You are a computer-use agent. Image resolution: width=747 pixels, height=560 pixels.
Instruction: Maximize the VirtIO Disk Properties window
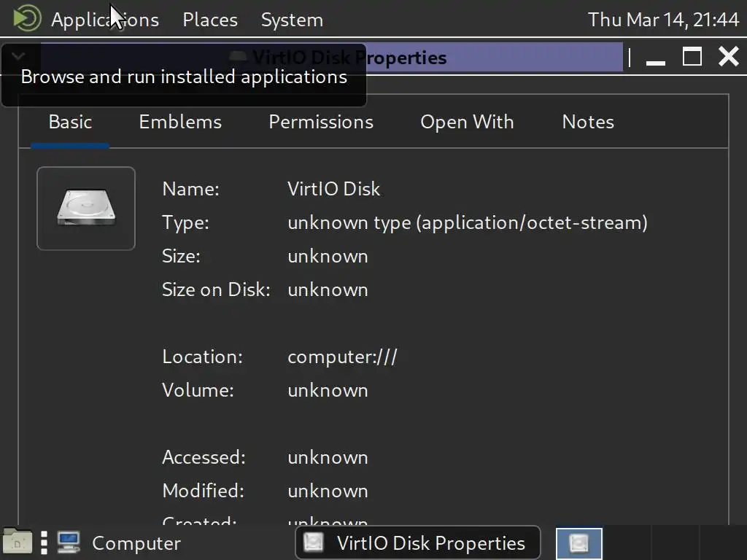click(x=692, y=57)
